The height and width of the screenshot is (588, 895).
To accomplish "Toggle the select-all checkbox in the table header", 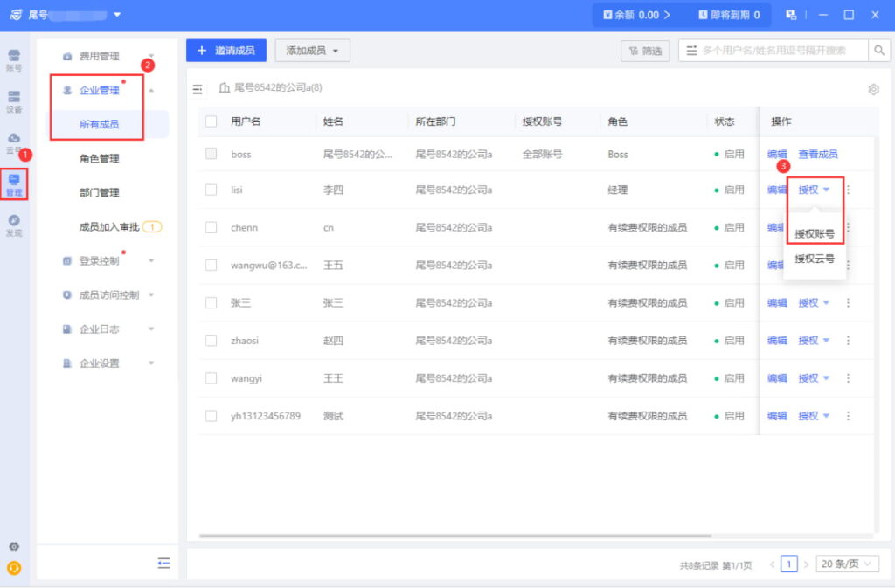I will click(x=211, y=122).
